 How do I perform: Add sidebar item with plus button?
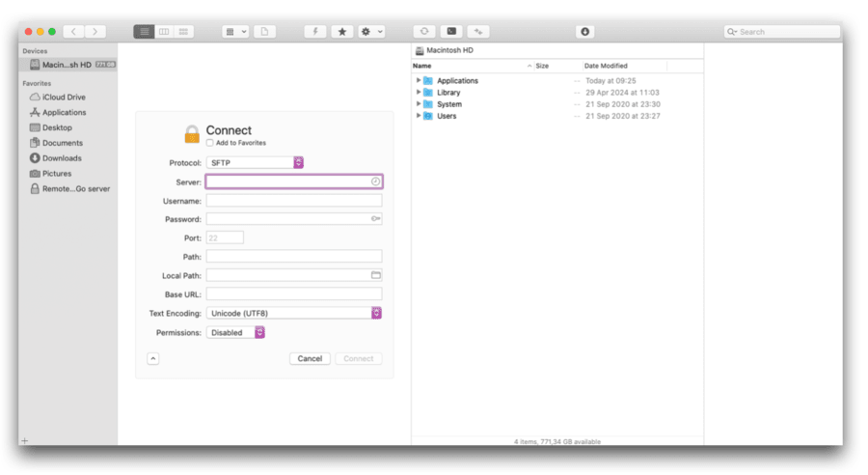(24, 441)
